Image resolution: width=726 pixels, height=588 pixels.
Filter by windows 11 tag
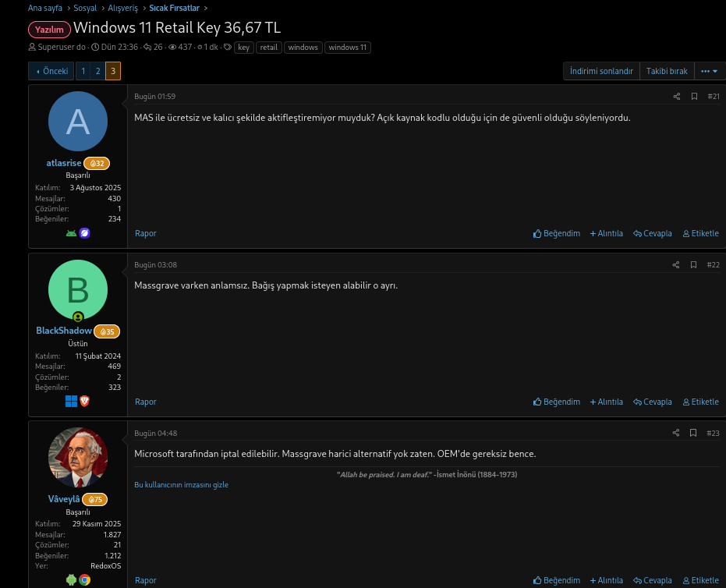348,48
